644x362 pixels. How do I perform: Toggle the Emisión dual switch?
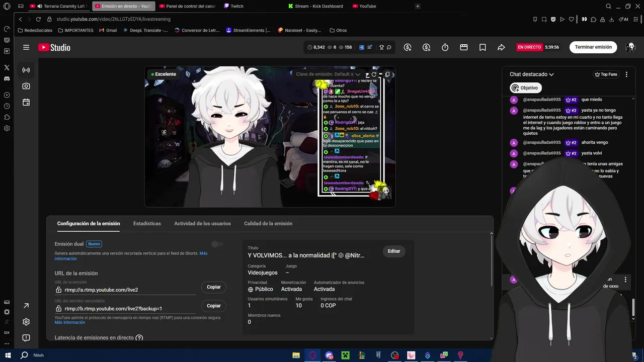coord(217,244)
